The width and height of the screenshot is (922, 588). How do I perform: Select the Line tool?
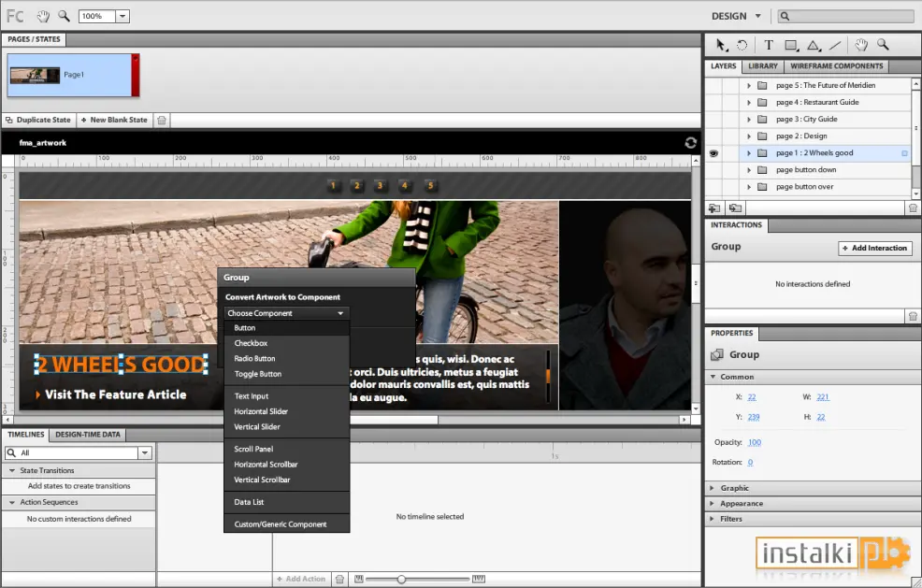pyautogui.click(x=835, y=45)
